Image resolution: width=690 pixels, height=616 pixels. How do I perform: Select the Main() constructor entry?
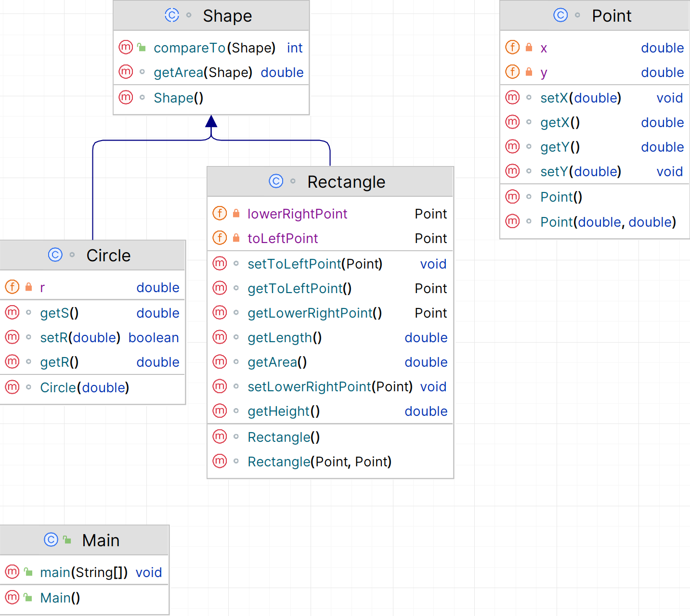tap(60, 598)
